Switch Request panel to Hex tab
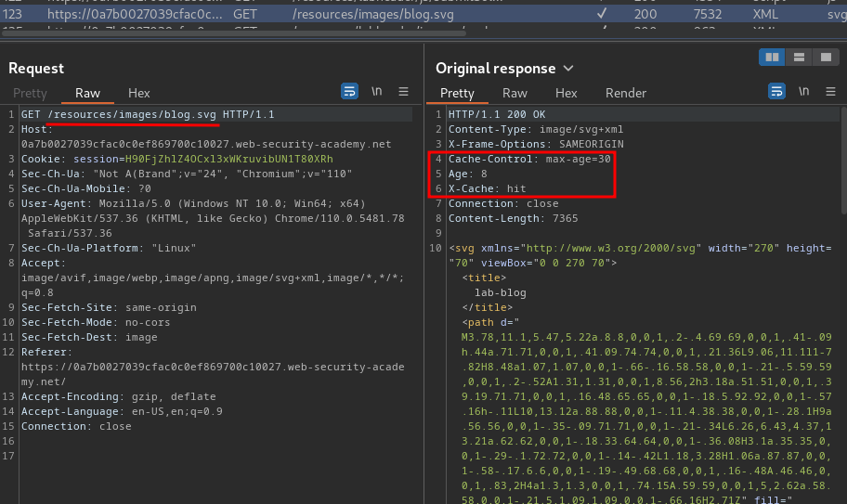The height and width of the screenshot is (504, 847). click(x=138, y=93)
